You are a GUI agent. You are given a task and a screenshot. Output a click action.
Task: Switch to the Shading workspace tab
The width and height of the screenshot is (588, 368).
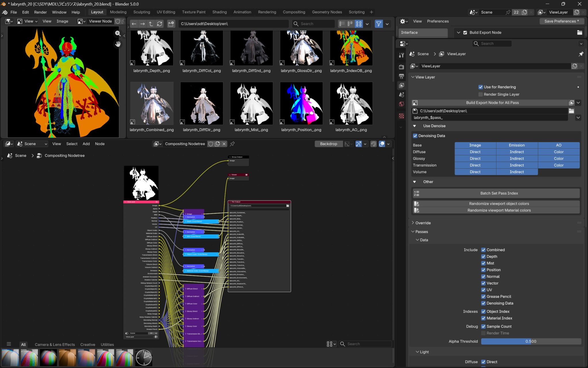[219, 12]
